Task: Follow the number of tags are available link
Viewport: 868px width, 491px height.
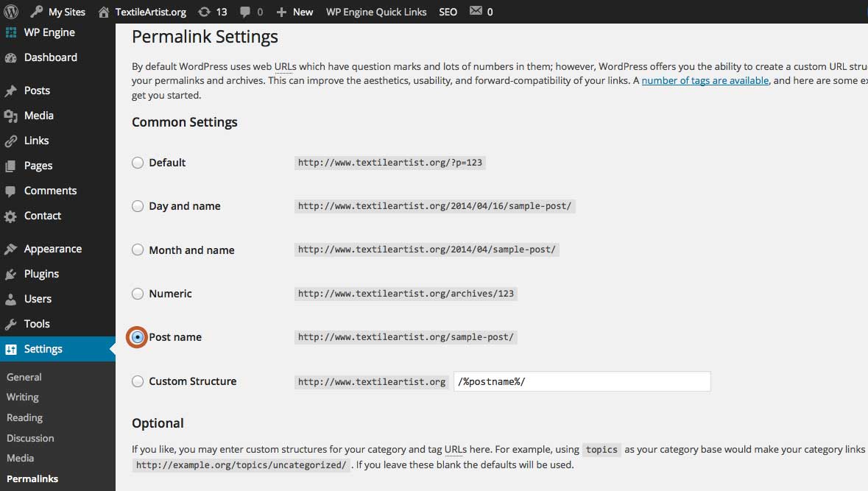Action: pyautogui.click(x=705, y=80)
